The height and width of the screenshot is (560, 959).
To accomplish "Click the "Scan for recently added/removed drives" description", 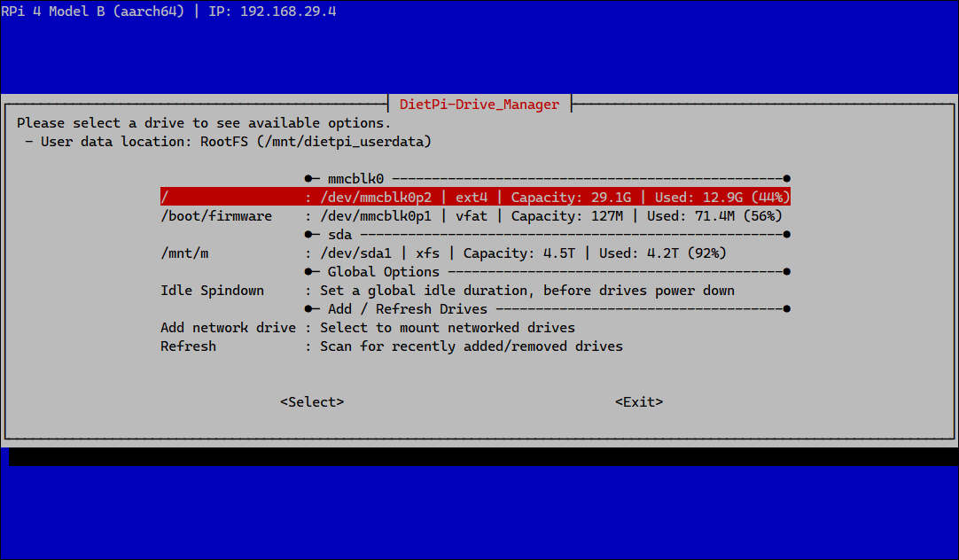I will [x=471, y=346].
